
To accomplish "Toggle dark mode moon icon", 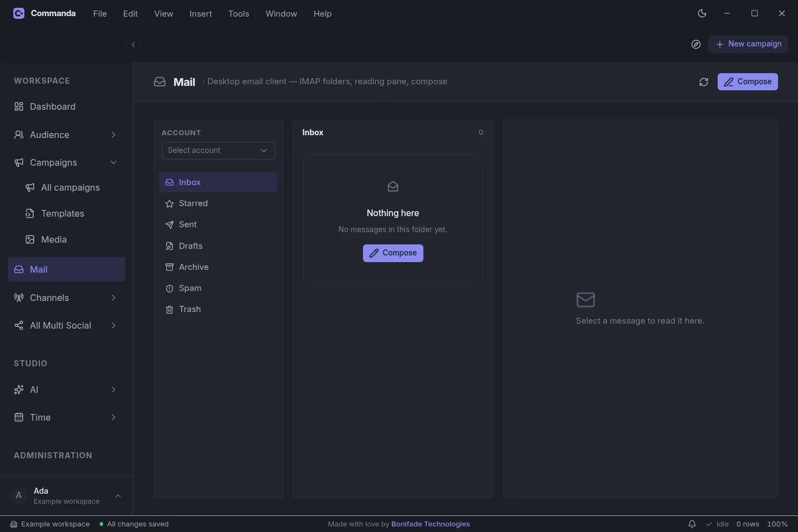I will click(x=702, y=13).
